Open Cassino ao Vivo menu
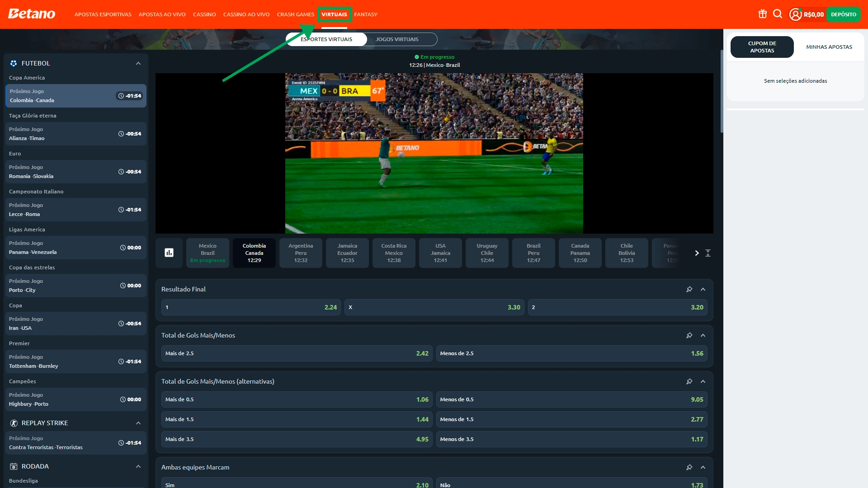Screen dimensions: 868x488 pos(246,14)
